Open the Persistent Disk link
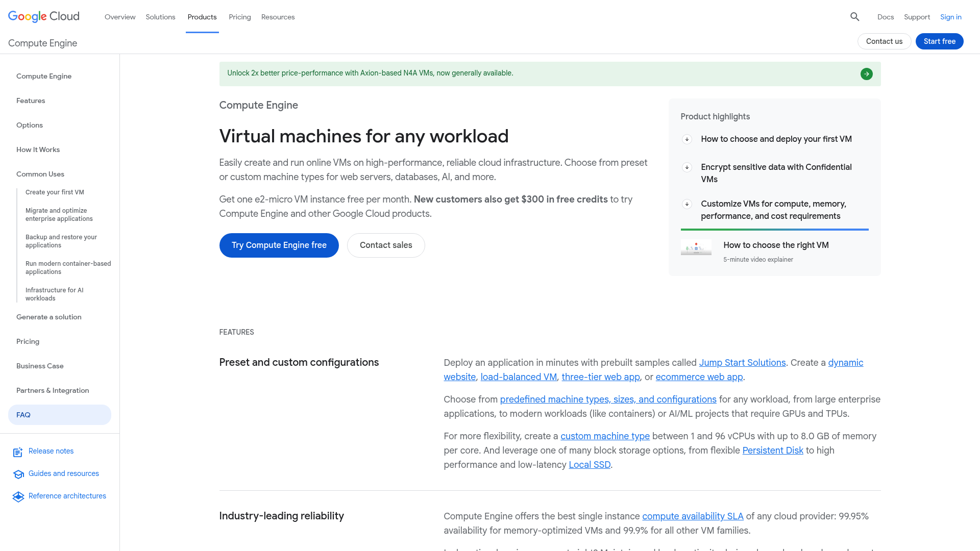This screenshot has height=551, width=980. pos(773,450)
